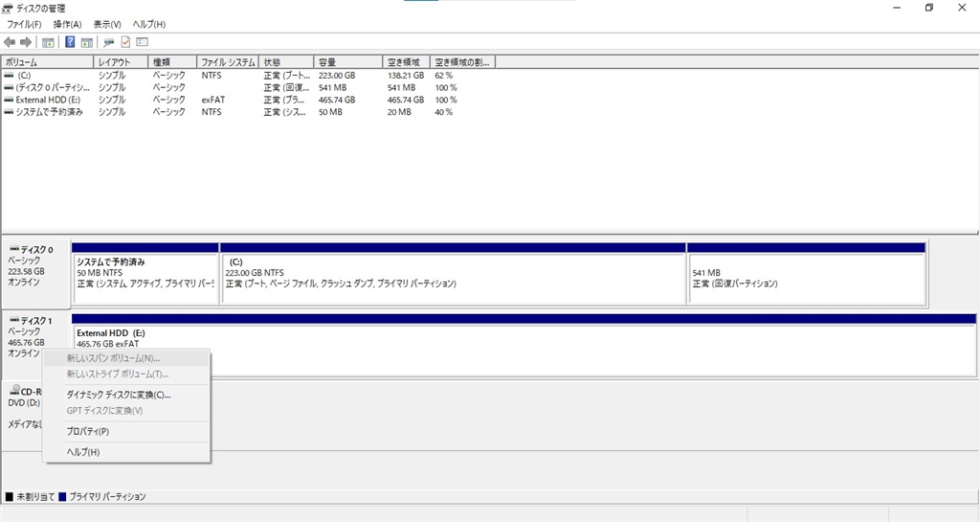
Task: Open the ヘルプ(H) menu in menu bar
Action: point(148,24)
